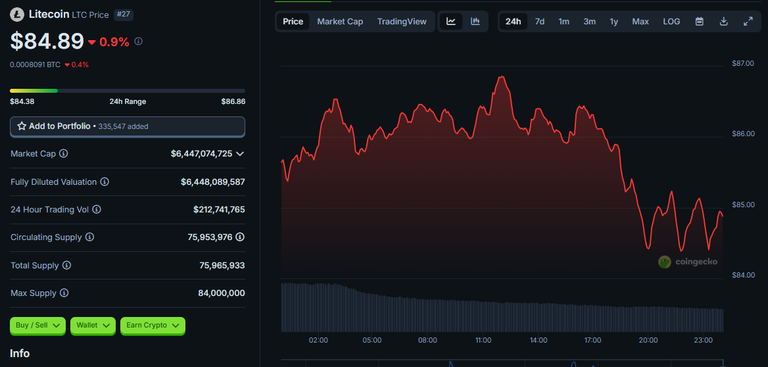Image resolution: width=768 pixels, height=367 pixels.
Task: Click the 24h Range progress bar
Action: point(127,91)
